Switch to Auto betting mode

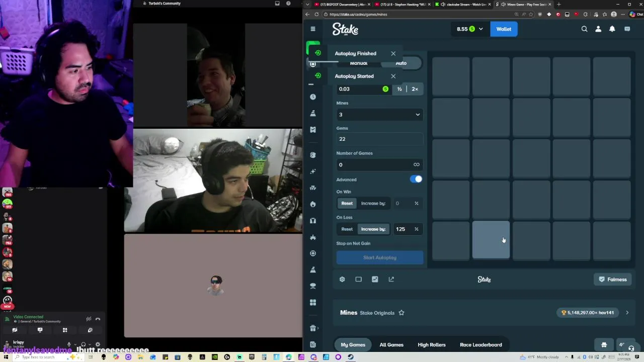tap(401, 63)
